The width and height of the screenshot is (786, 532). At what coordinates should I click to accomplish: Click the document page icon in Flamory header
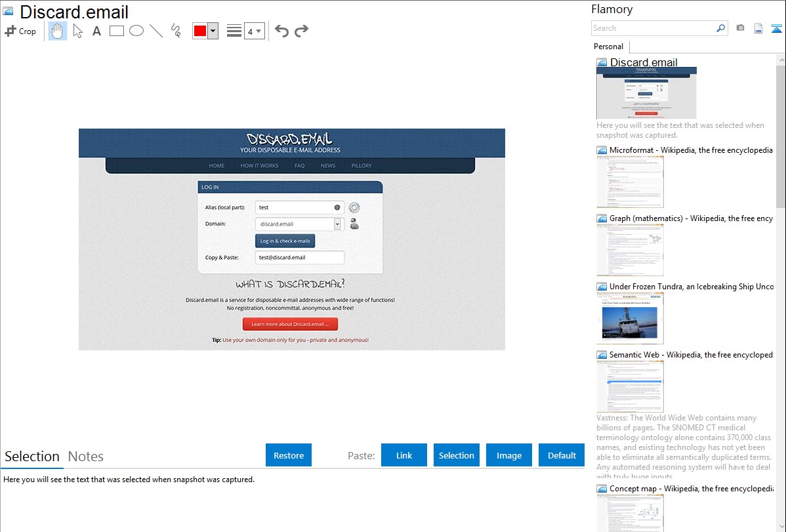[x=758, y=28]
